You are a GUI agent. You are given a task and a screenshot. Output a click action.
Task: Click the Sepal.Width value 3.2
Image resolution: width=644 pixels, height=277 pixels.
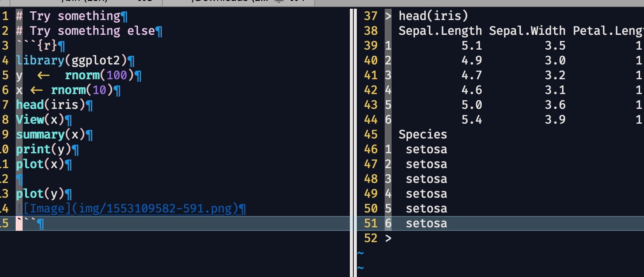(x=555, y=75)
